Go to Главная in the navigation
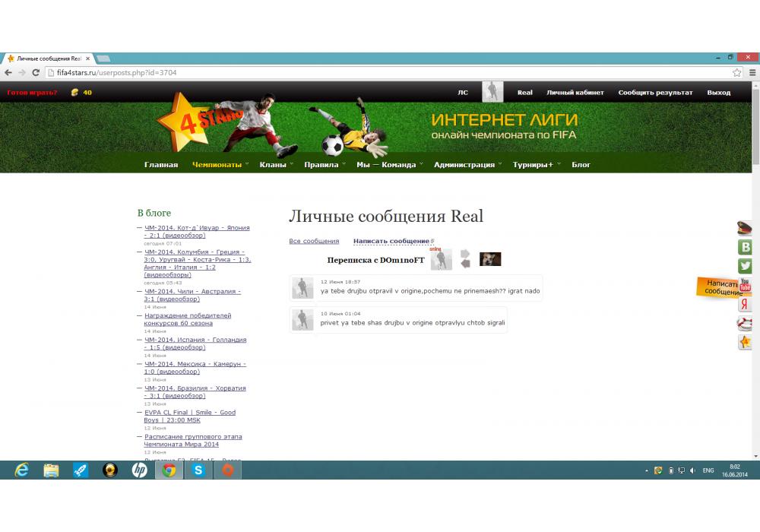This screenshot has height=532, width=760. [x=161, y=165]
